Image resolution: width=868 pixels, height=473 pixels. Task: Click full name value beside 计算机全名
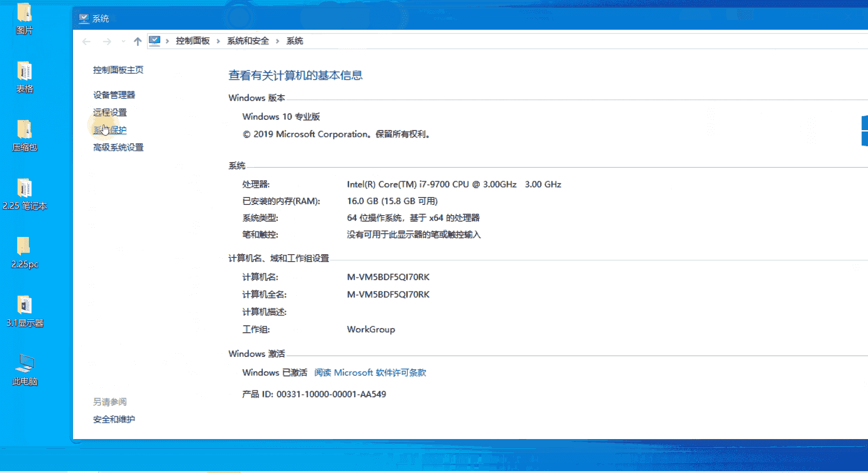click(388, 295)
